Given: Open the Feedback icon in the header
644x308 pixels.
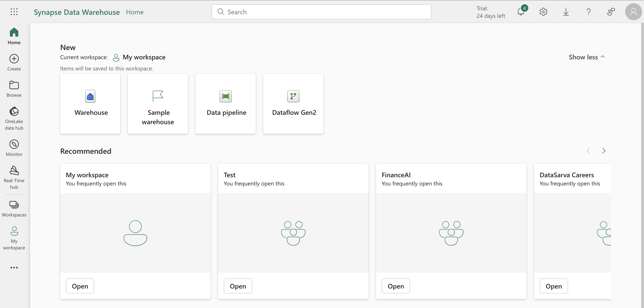Looking at the screenshot, I should 611,12.
